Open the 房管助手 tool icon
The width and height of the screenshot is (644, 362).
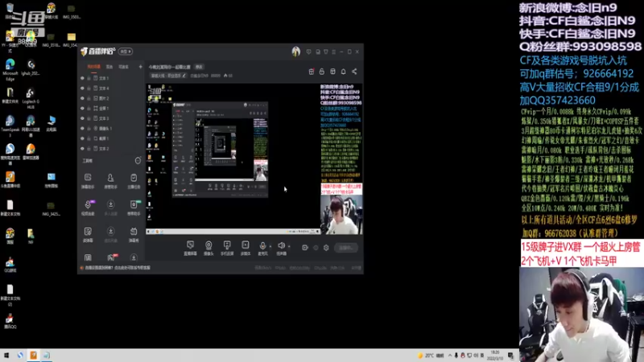click(x=110, y=180)
